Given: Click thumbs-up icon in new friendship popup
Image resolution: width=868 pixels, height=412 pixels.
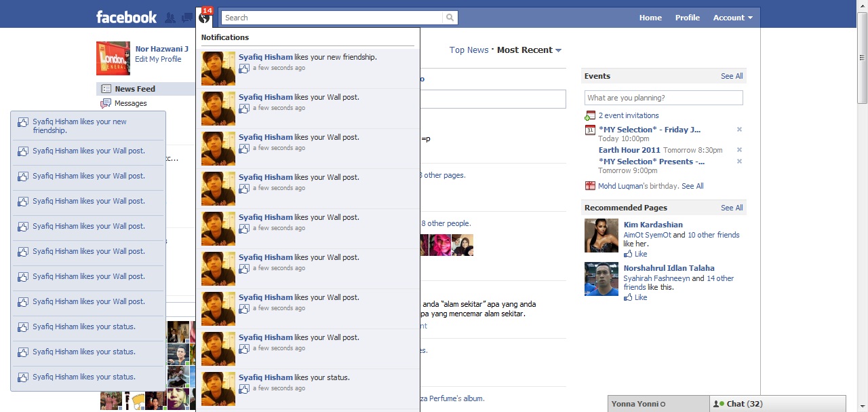Looking at the screenshot, I should pos(23,122).
